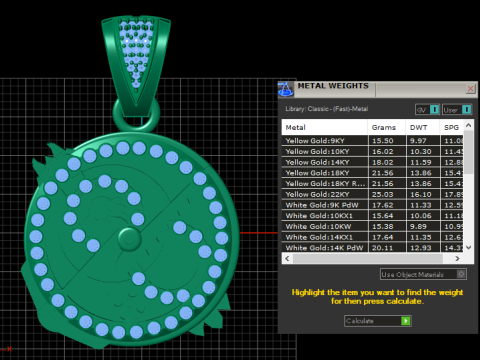Viewport: 480px width, 360px height.
Task: Click the 9.89 DWT value
Action: tap(418, 226)
